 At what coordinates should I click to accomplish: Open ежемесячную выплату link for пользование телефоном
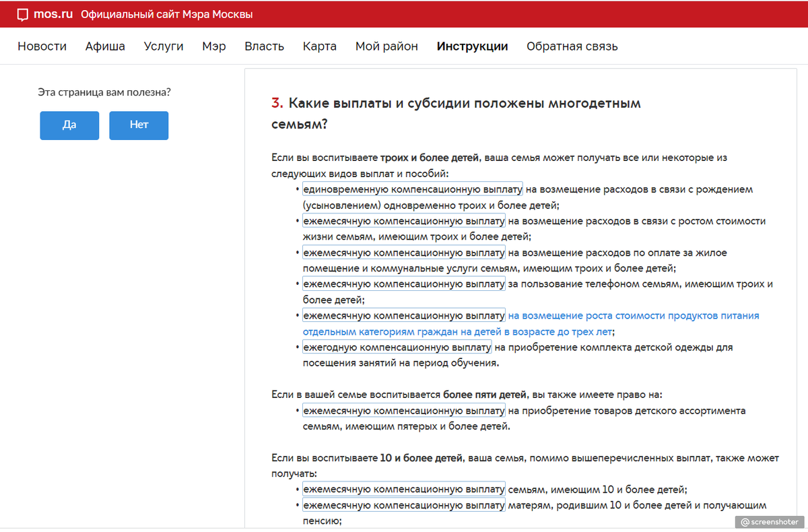click(403, 284)
